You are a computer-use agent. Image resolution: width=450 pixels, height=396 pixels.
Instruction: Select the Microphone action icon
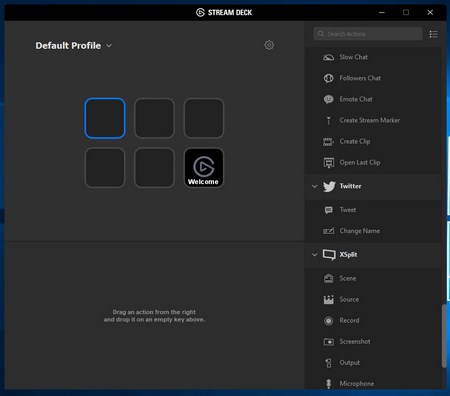(328, 384)
